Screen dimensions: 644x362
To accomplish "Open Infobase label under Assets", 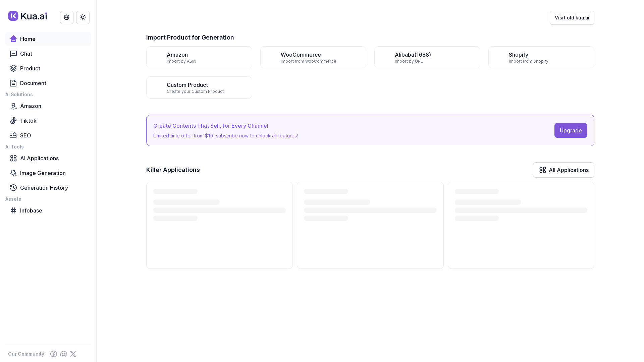I will (31, 210).
